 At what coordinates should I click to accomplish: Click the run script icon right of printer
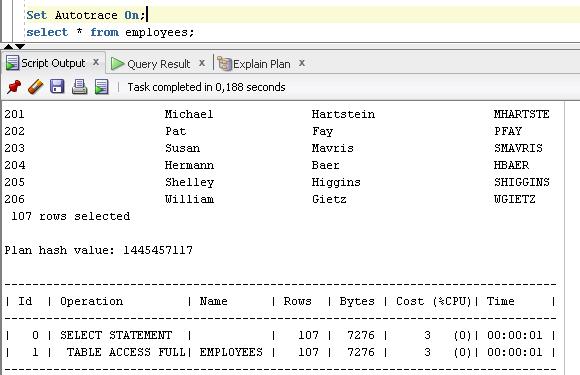[x=101, y=87]
